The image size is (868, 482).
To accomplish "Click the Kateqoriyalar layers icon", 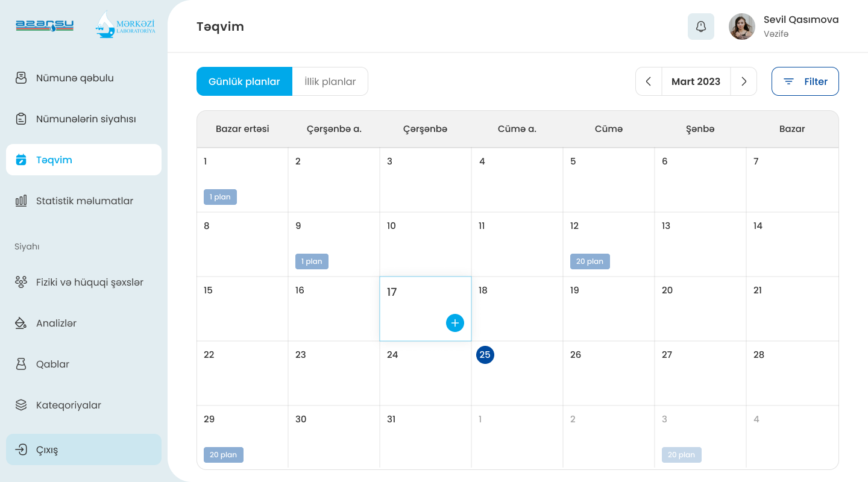I will 21,405.
